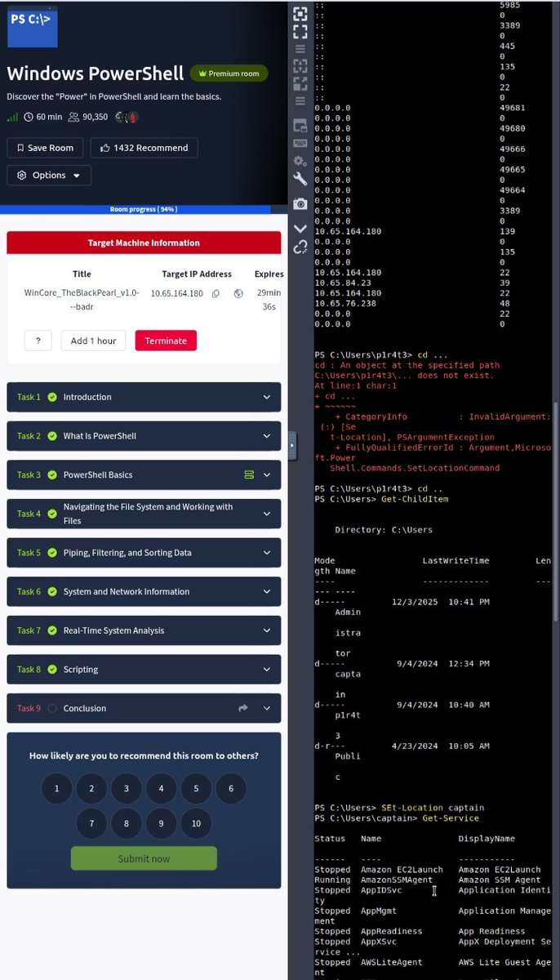Click the Task 9 empty completion circle

(x=52, y=708)
